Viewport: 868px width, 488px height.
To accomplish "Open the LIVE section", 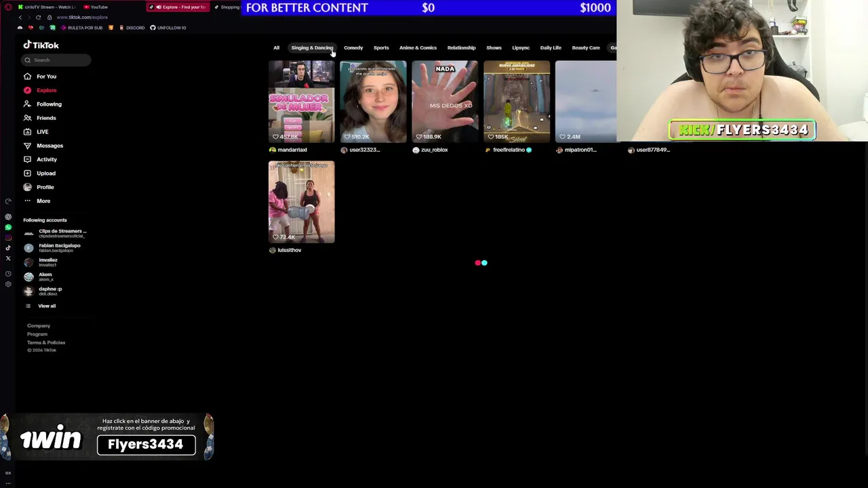I will click(x=36, y=131).
